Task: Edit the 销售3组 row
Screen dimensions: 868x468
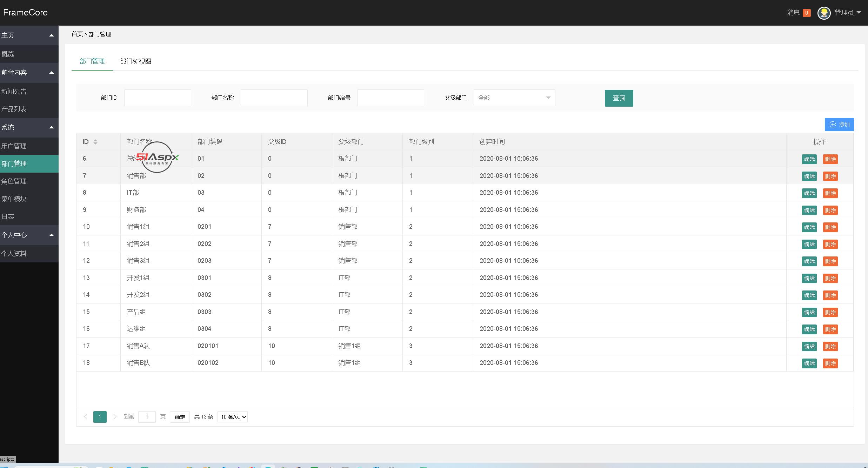Action: (809, 261)
